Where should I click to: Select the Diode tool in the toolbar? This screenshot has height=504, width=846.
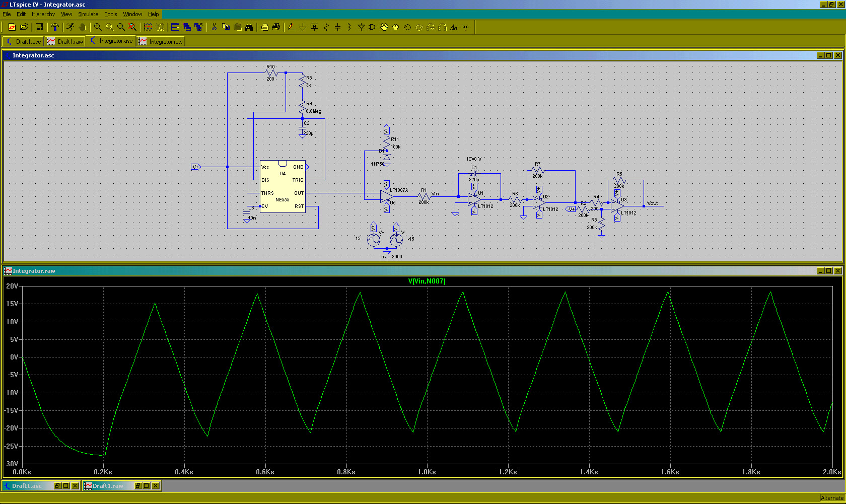pos(361,27)
